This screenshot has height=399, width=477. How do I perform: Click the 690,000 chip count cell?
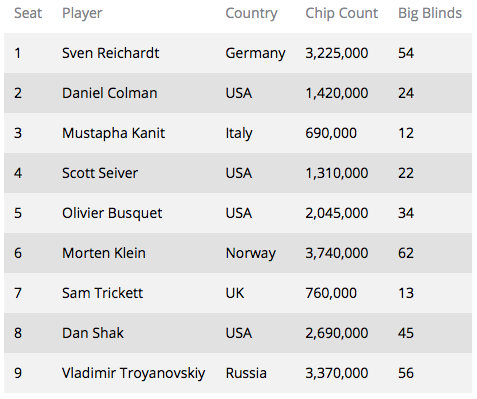click(331, 133)
